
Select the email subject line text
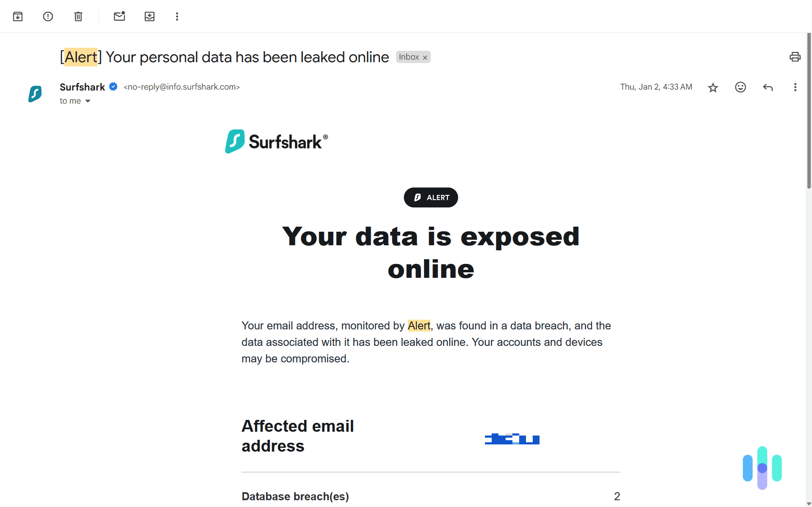[224, 57]
